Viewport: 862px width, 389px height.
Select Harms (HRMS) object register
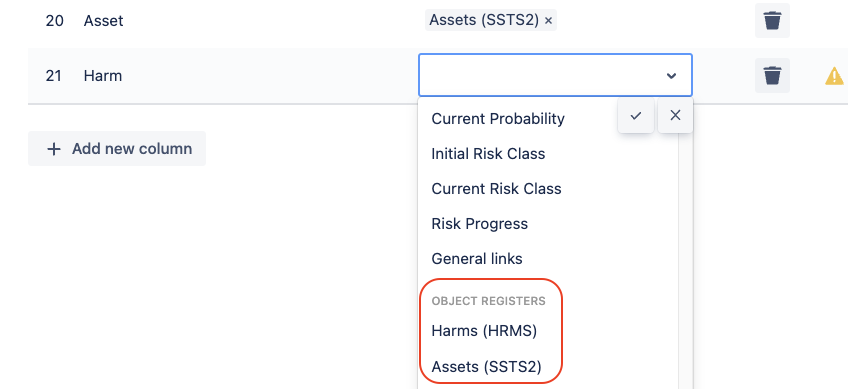coord(484,331)
